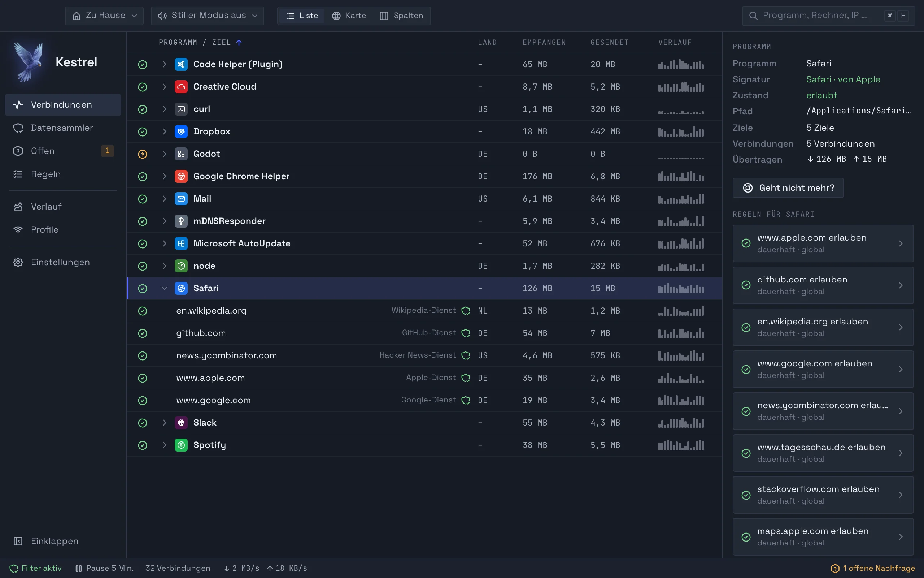Click the Google Chrome Helper icon
Screen dimensions: 924x578
click(x=181, y=176)
